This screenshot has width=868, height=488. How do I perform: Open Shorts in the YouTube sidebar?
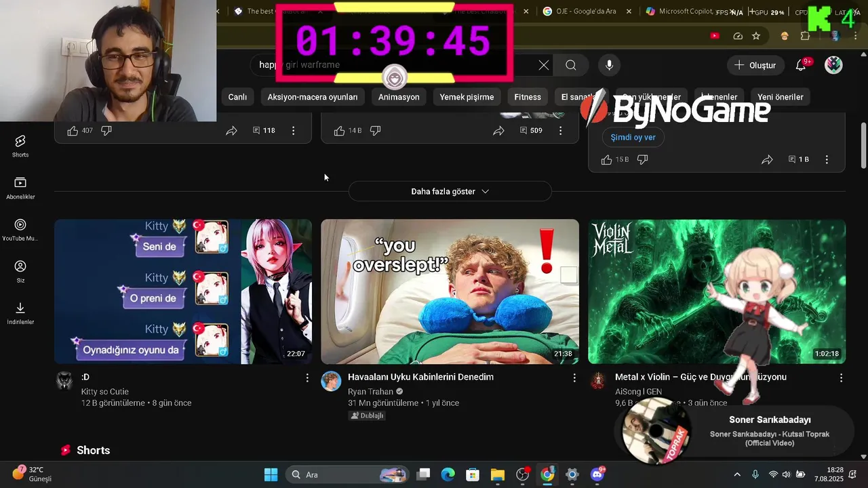(x=20, y=145)
